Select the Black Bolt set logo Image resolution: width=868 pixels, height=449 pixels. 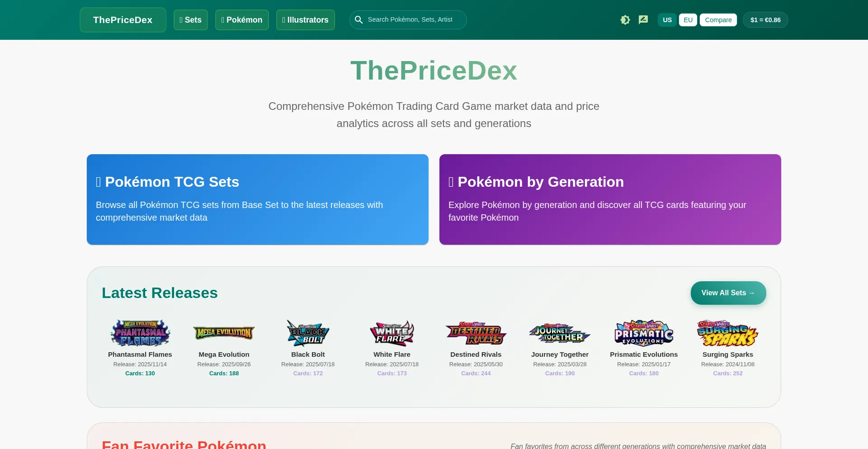pyautogui.click(x=308, y=333)
